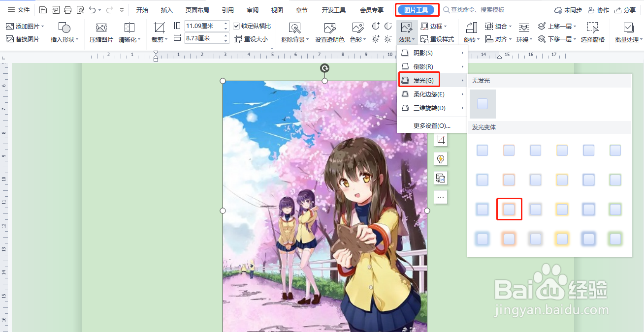The image size is (644, 332).
Task: Click the lightbulb icon beside the image
Action: (441, 159)
